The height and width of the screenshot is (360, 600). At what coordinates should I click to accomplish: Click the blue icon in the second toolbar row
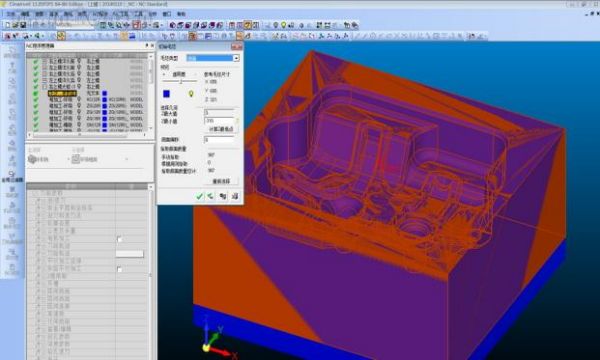[x=132, y=36]
